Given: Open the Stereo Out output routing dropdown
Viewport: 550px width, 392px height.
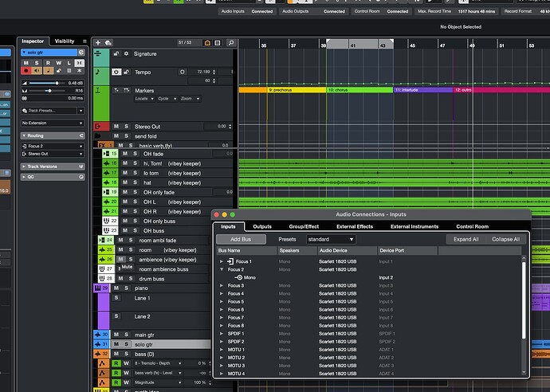Looking at the screenshot, I should click(53, 154).
